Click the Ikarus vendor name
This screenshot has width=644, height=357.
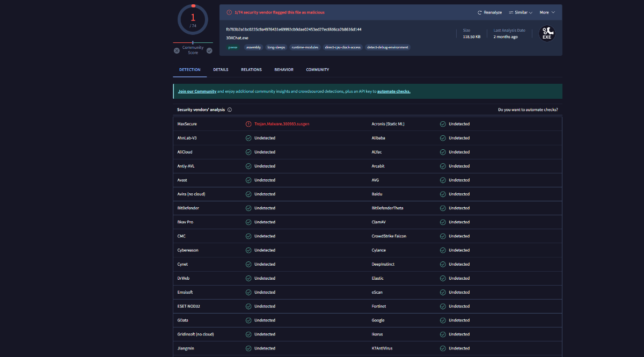point(377,334)
